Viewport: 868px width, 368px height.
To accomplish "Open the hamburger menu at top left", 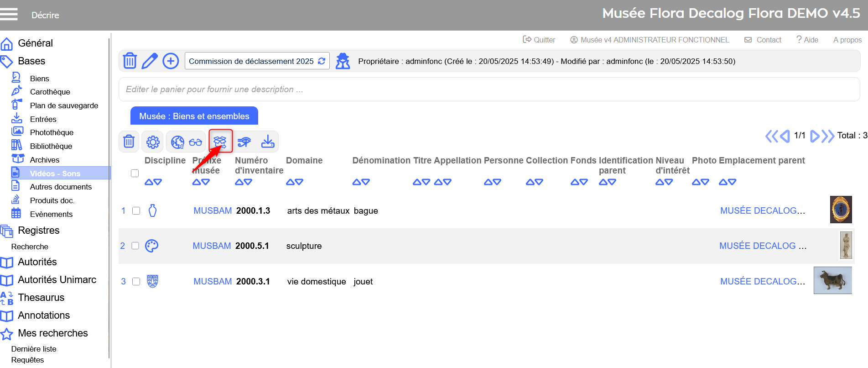I will pyautogui.click(x=9, y=15).
